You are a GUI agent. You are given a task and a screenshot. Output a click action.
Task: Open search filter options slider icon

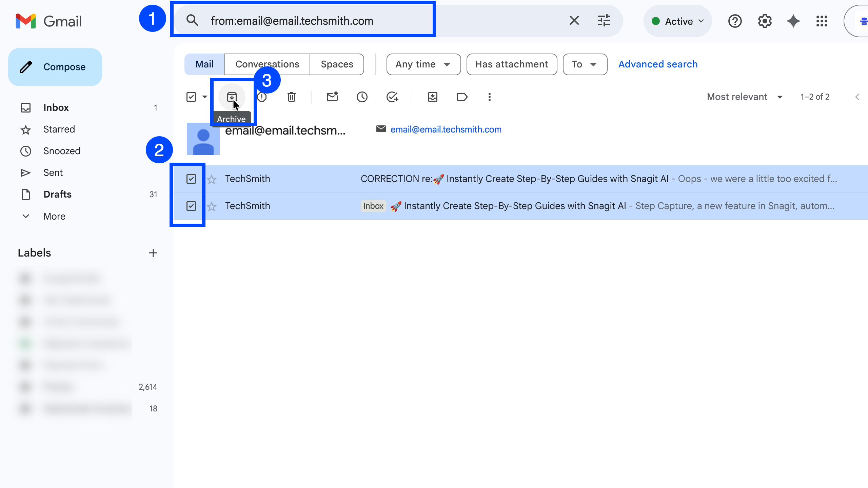[604, 21]
